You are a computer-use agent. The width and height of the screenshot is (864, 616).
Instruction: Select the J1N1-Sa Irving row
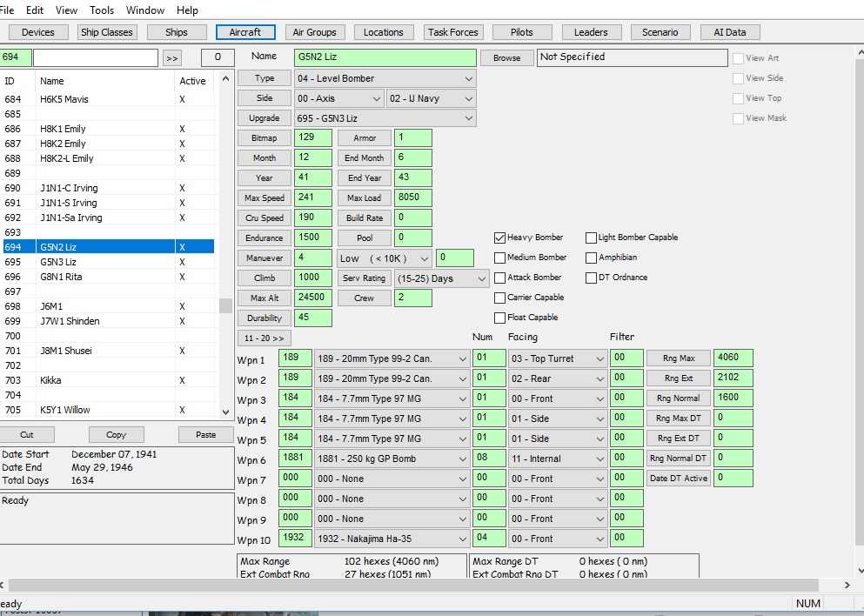tap(108, 218)
